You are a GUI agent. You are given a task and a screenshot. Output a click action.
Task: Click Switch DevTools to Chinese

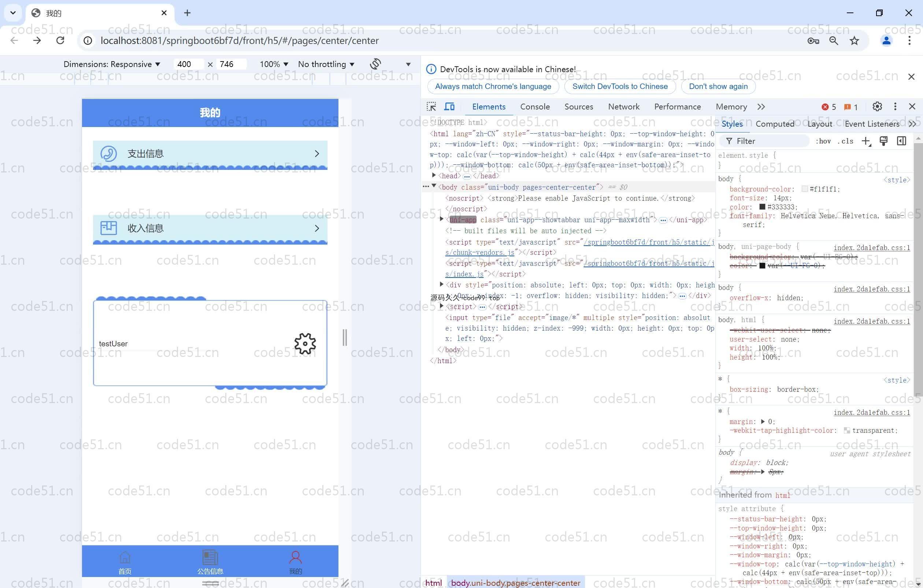coord(620,86)
